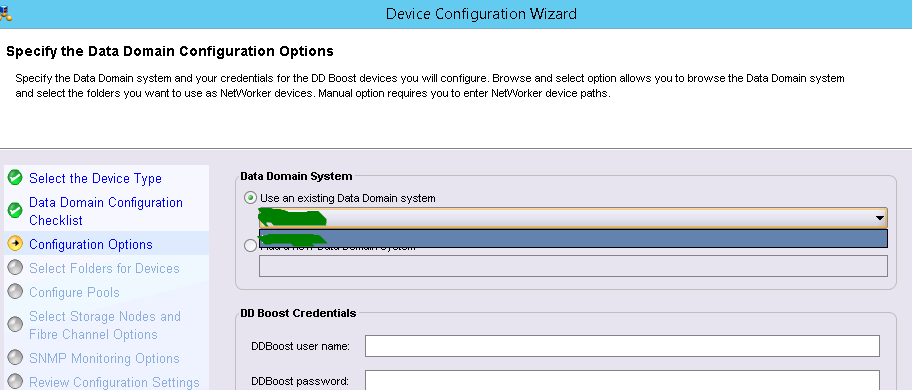
Task: Click Select Storage Nodes and Fibre Channel Options
Action: (105, 325)
